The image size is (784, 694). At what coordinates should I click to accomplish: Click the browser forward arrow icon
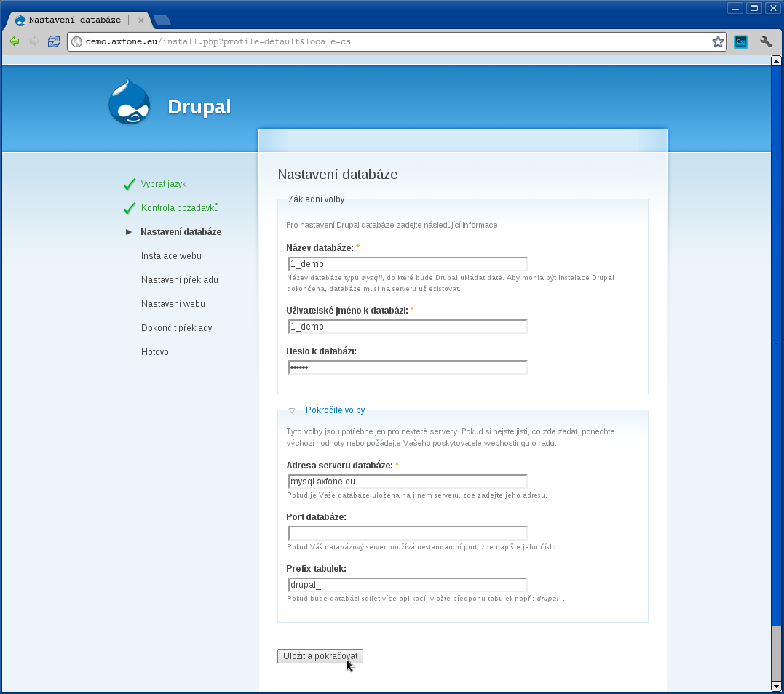click(x=33, y=41)
